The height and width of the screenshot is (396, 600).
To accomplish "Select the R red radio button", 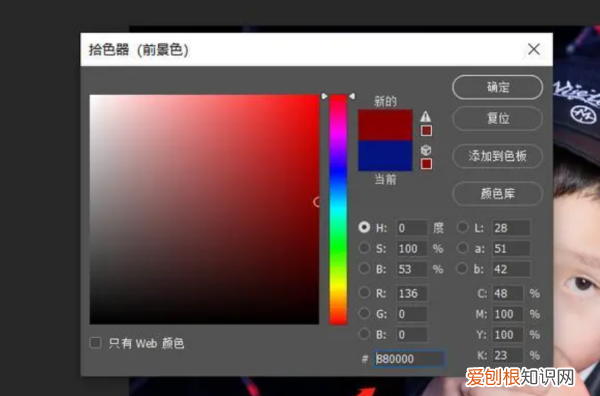I will click(x=364, y=293).
